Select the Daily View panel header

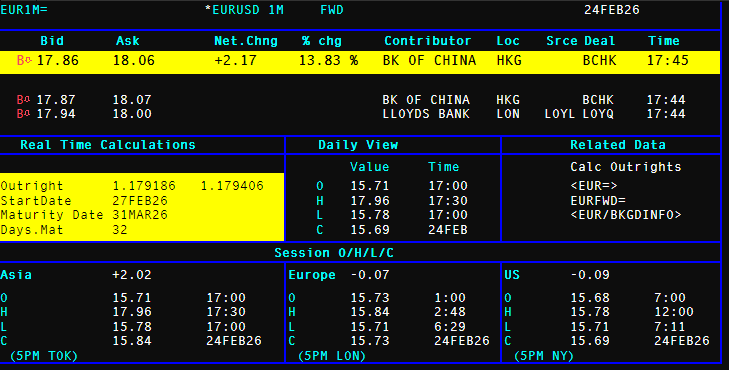pyautogui.click(x=358, y=145)
